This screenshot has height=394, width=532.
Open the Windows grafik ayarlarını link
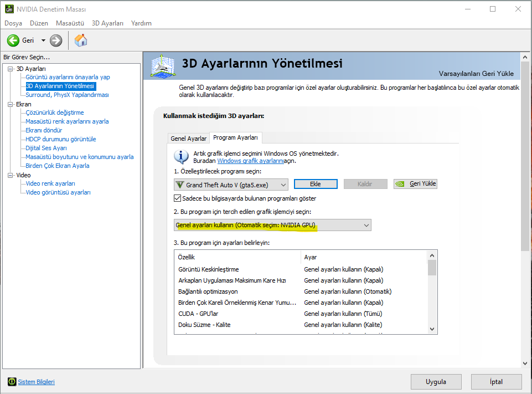250,161
